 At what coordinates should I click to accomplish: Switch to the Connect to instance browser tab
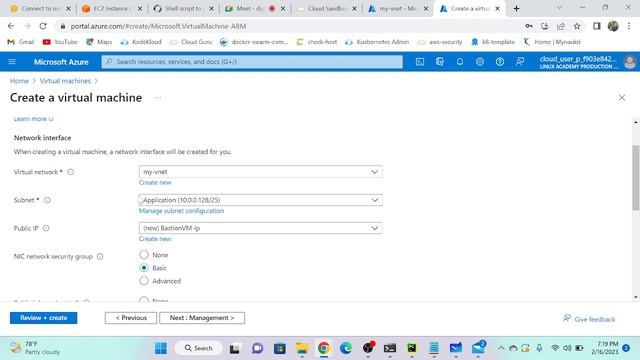tap(40, 8)
